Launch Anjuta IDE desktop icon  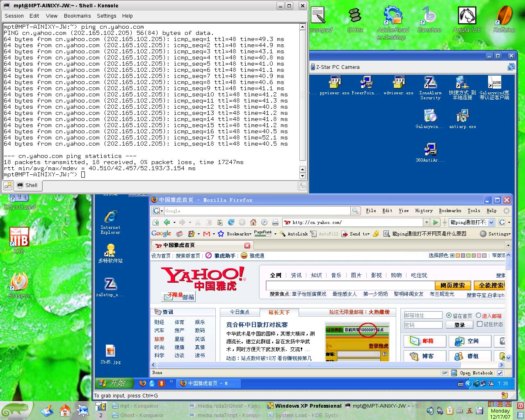click(x=467, y=19)
